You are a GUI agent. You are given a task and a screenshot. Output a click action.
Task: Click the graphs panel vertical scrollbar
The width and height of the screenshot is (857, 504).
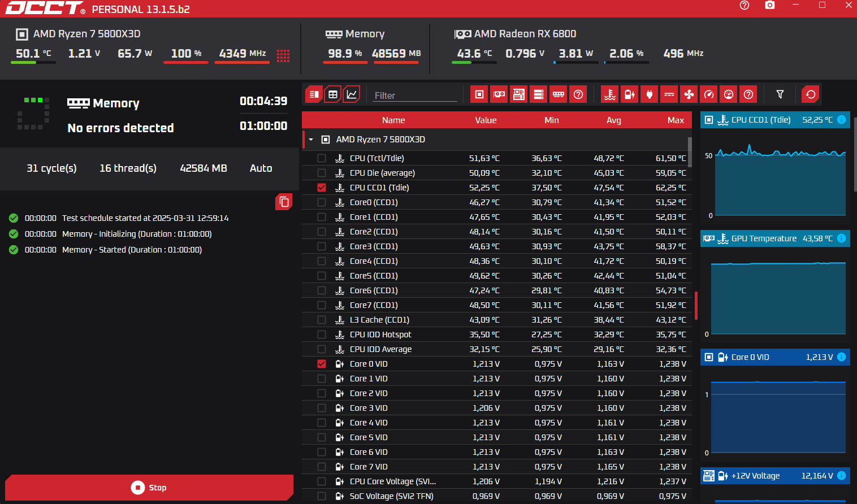855,155
